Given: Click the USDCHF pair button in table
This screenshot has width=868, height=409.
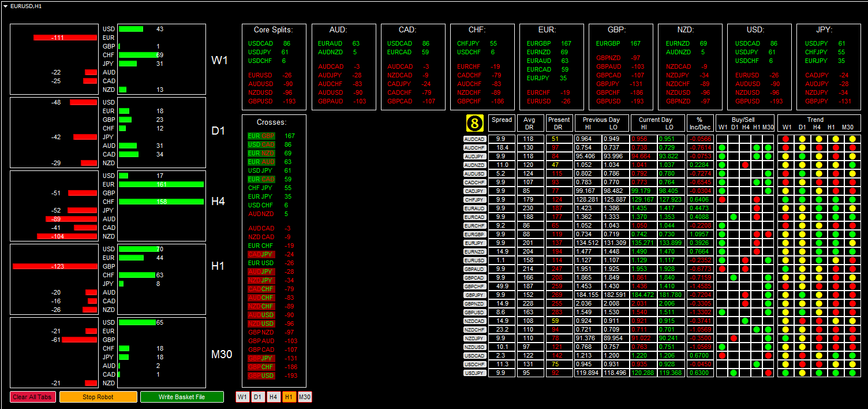Looking at the screenshot, I should (474, 365).
